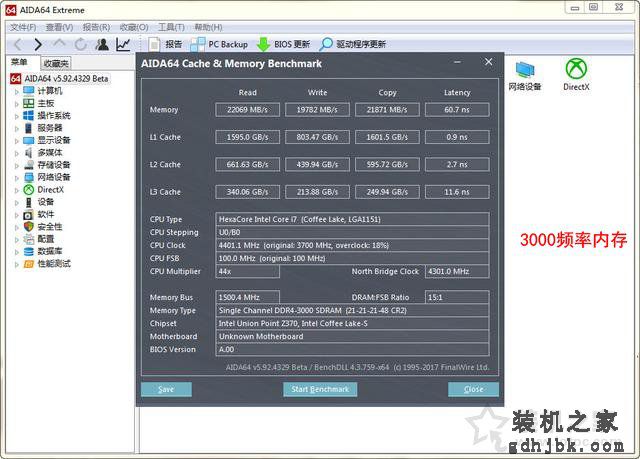
Task: Click Memory Bus value 1500.4 MHz
Action: (247, 297)
